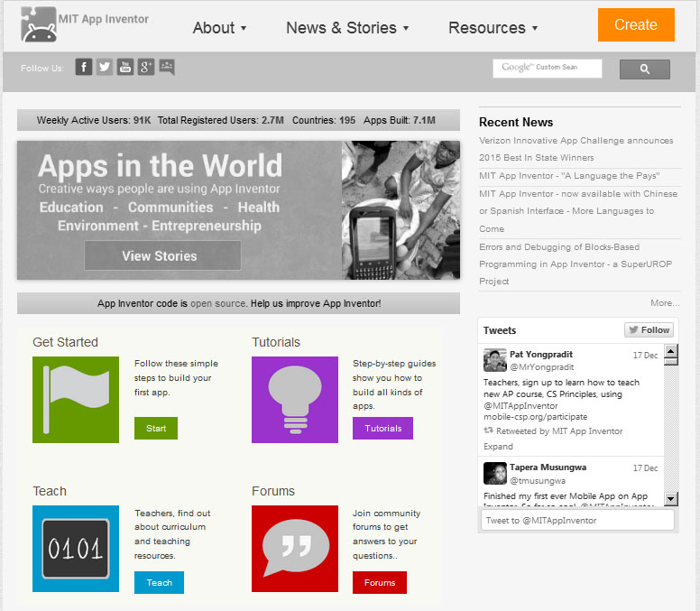Click the Apps Built: 7.1M statistic
Screen dimensions: 700x611
(399, 120)
